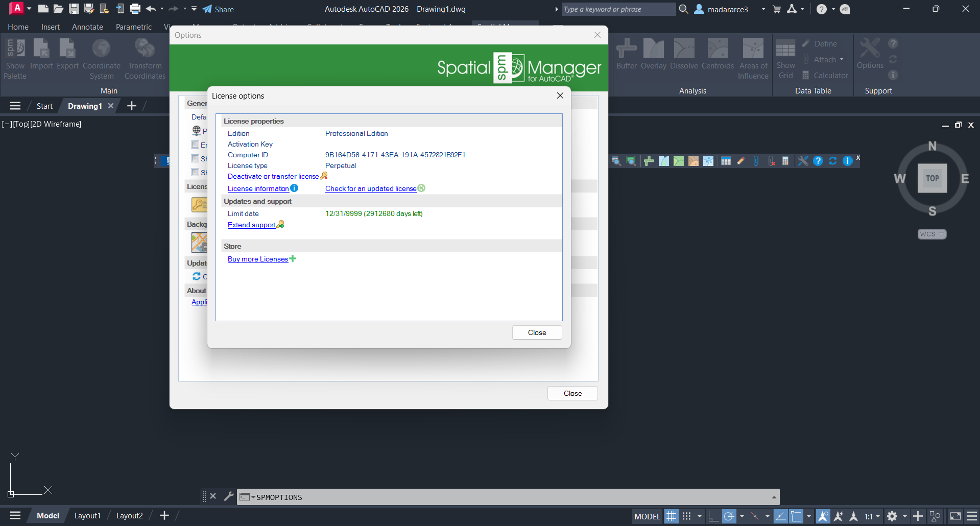Click Check for an updated license link
The image size is (980, 526).
(x=371, y=188)
